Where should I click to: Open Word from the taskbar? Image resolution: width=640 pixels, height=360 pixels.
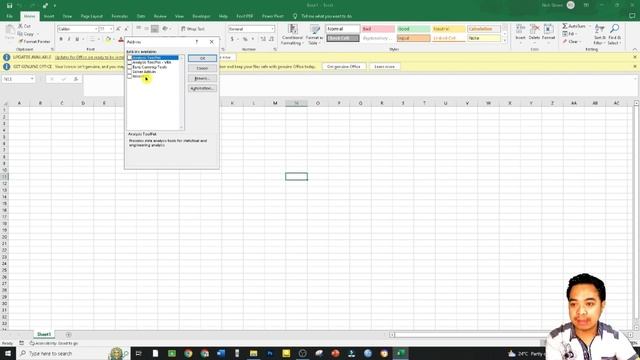pos(221,353)
